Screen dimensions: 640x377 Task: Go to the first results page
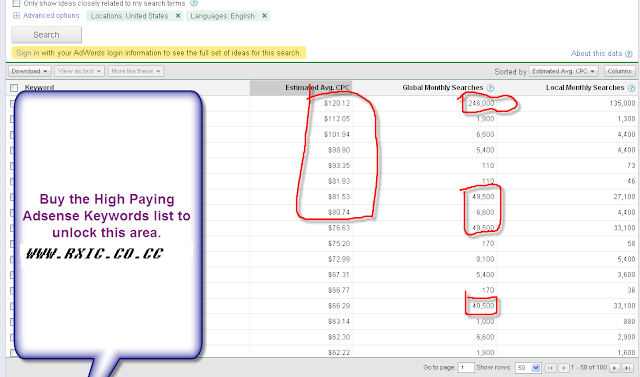[x=550, y=368]
